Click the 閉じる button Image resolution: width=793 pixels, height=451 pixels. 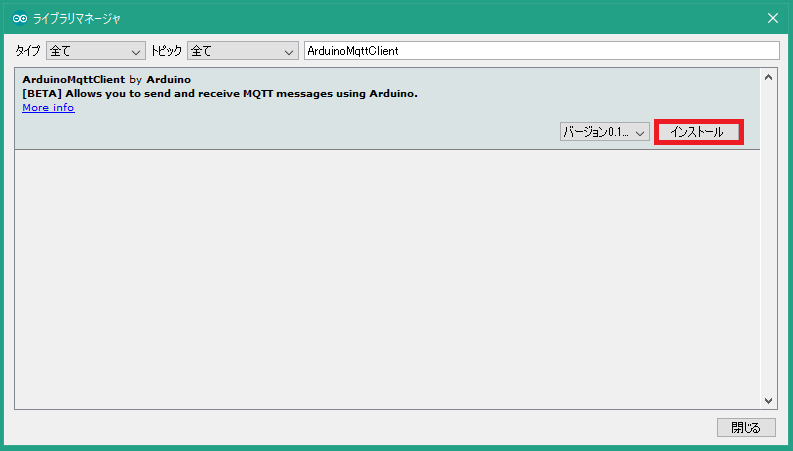[746, 427]
